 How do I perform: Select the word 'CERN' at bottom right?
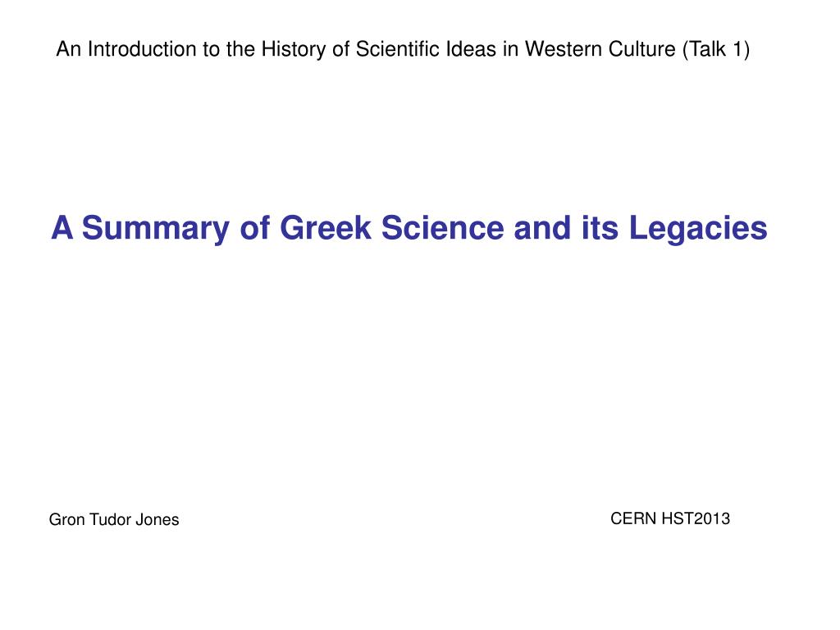(633, 518)
